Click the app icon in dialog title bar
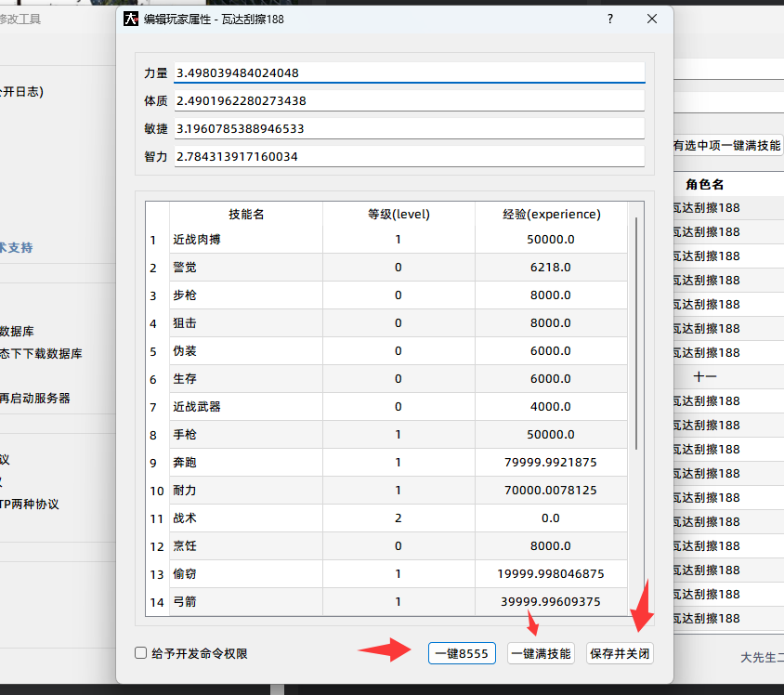This screenshot has width=784, height=695. (x=132, y=19)
